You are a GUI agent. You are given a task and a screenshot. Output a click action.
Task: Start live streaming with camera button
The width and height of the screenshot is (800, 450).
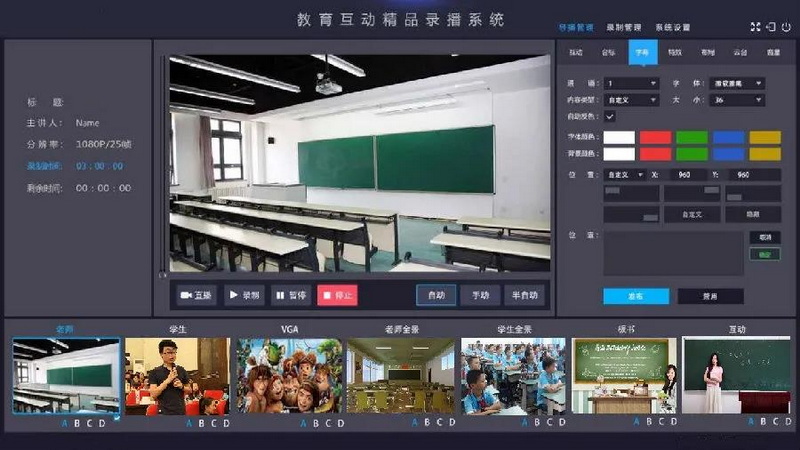tap(197, 295)
